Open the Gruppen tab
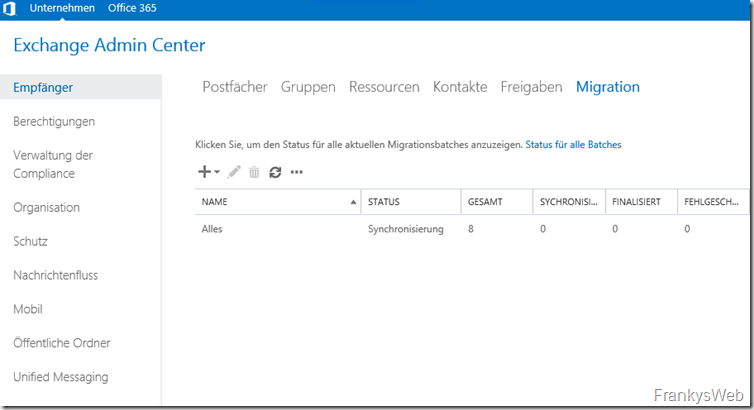 click(x=308, y=87)
